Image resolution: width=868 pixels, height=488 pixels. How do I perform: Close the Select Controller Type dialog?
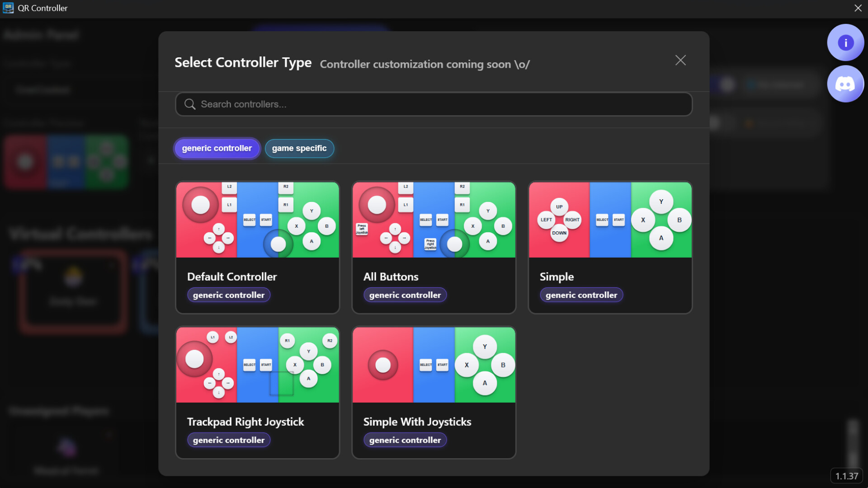(680, 61)
